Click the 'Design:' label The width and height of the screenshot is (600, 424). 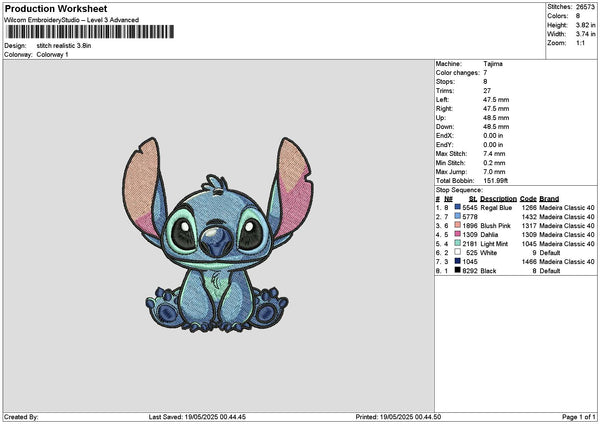tap(15, 46)
